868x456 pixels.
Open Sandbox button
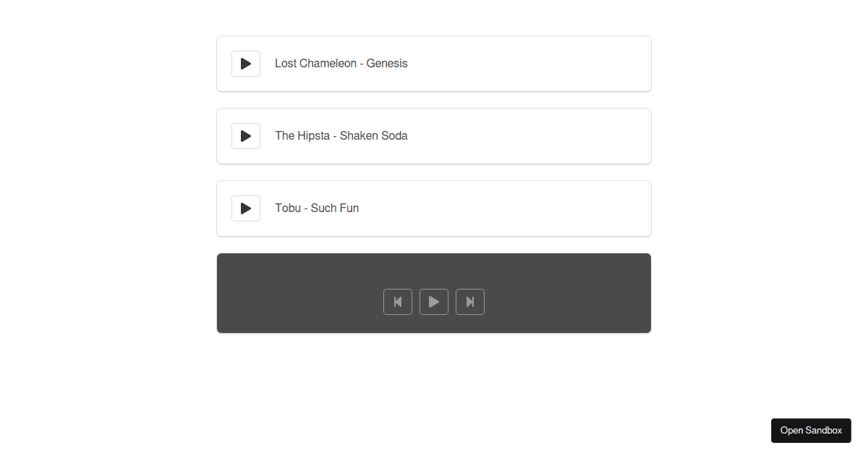(x=811, y=431)
